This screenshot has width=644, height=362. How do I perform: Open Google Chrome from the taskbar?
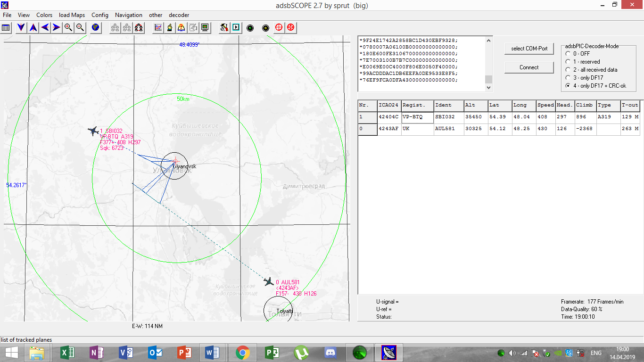point(243,352)
